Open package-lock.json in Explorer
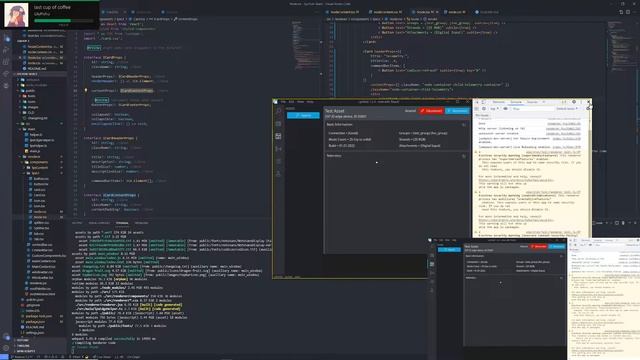Viewport: 640px width, 360px height. pyautogui.click(x=38, y=316)
